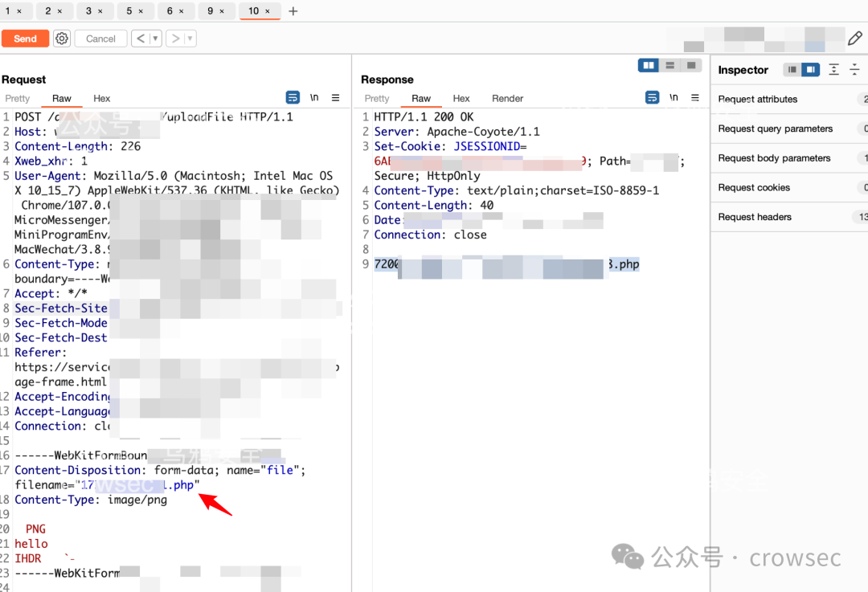The image size is (868, 592).
Task: Expand Request cookies section
Action: point(789,187)
